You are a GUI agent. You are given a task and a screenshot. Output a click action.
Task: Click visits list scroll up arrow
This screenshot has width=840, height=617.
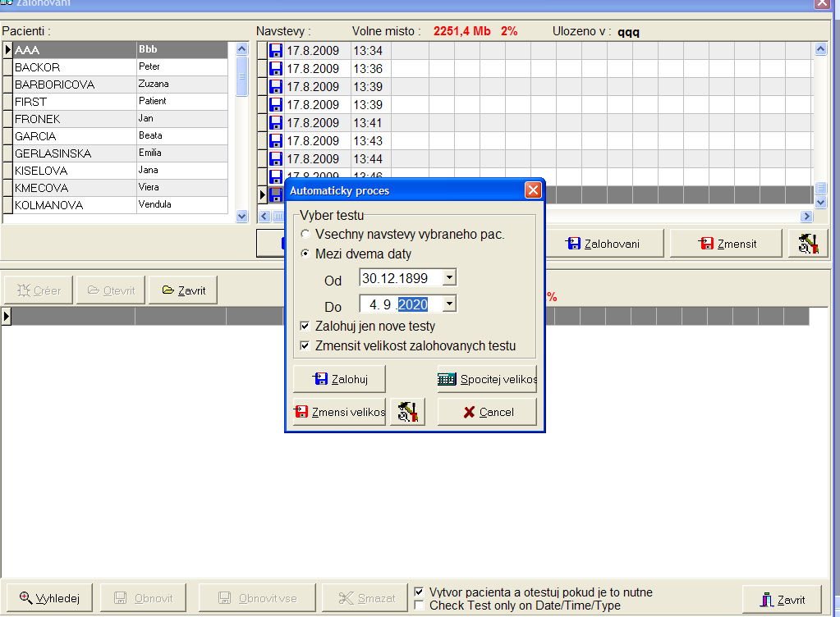point(821,49)
